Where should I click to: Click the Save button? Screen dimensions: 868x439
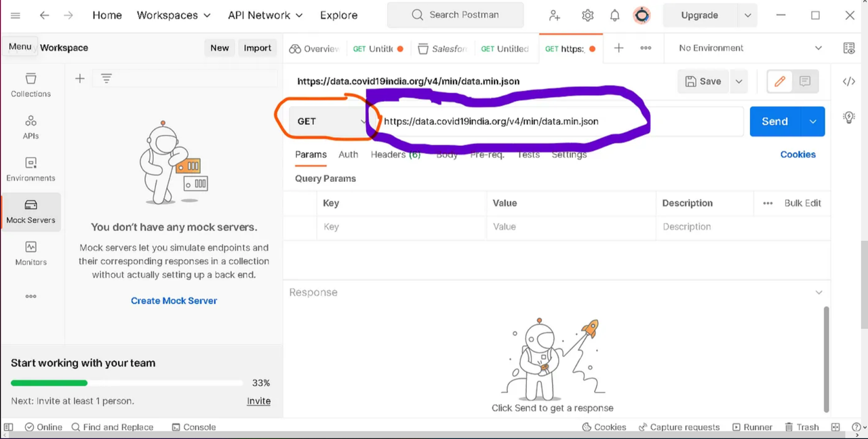click(703, 81)
